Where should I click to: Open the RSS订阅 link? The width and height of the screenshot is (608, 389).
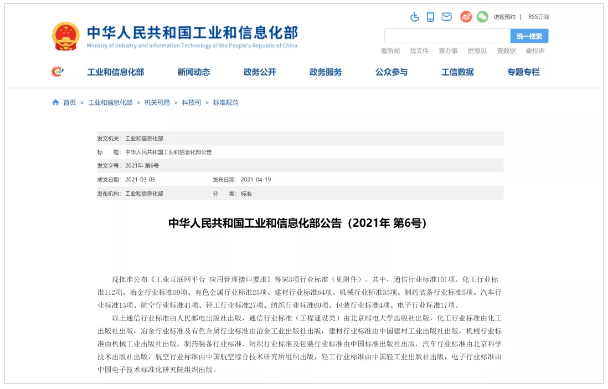click(539, 17)
